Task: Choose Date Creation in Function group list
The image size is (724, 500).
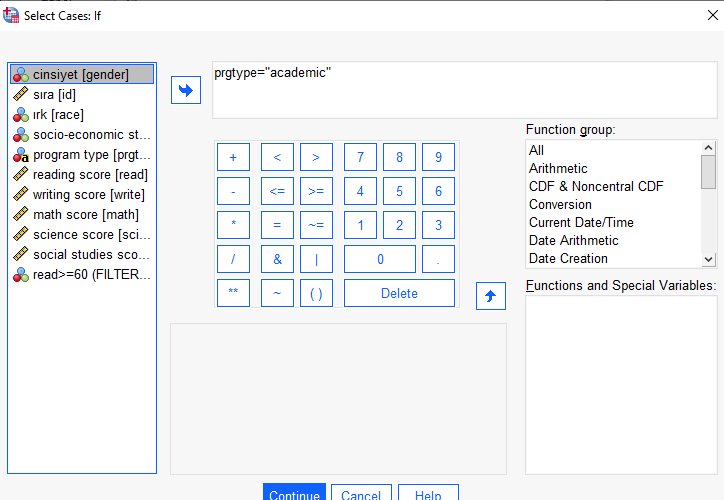Action: (x=568, y=259)
